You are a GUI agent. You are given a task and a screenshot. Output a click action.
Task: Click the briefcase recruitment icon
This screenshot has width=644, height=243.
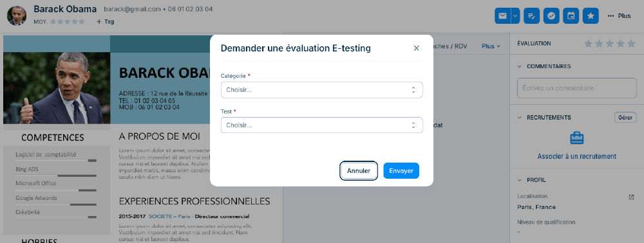576,138
